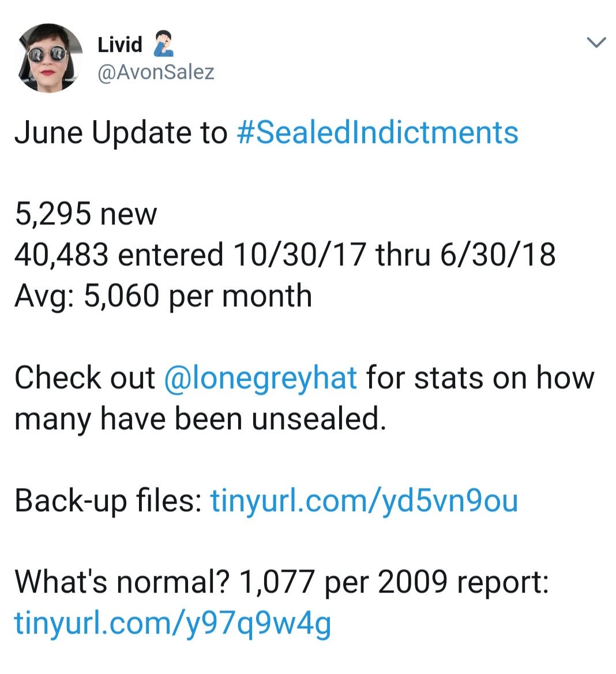616x674 pixels.
Task: Click the "1,077 per 2009 report:" text
Action: [393, 582]
